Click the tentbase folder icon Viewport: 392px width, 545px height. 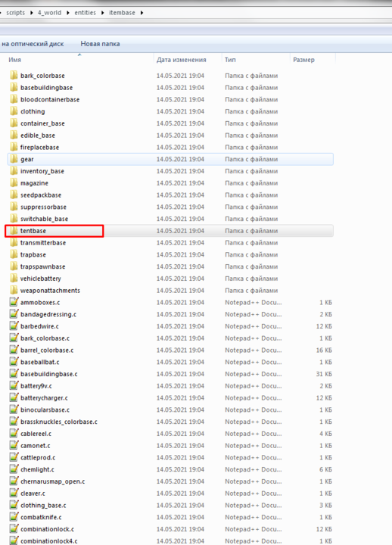click(x=14, y=230)
